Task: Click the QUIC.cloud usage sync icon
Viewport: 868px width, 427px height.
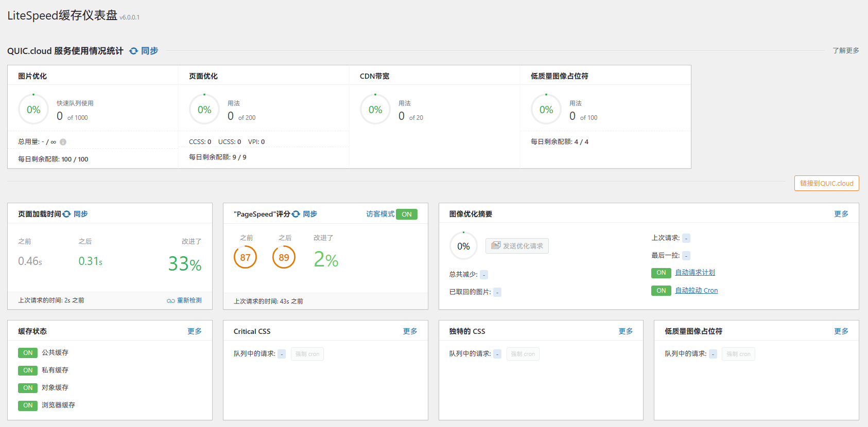Action: pos(134,51)
